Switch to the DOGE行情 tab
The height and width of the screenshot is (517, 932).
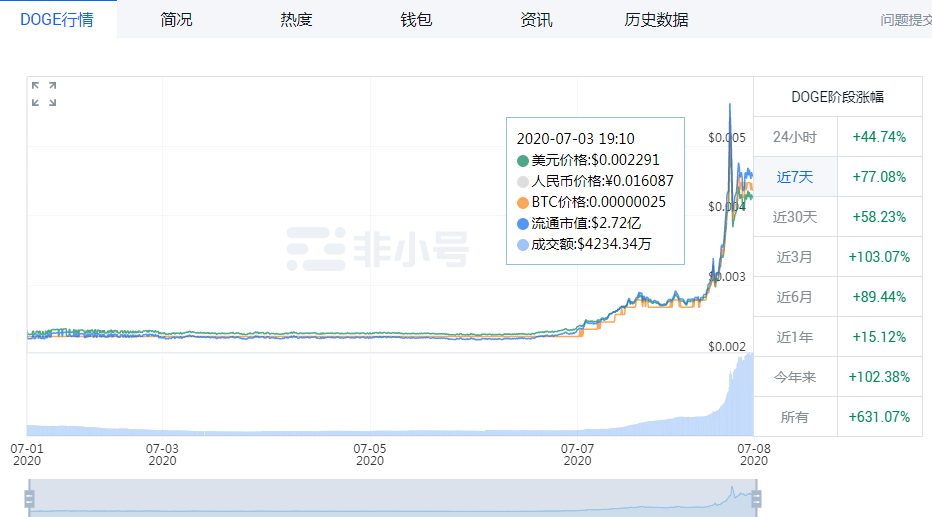[x=57, y=19]
